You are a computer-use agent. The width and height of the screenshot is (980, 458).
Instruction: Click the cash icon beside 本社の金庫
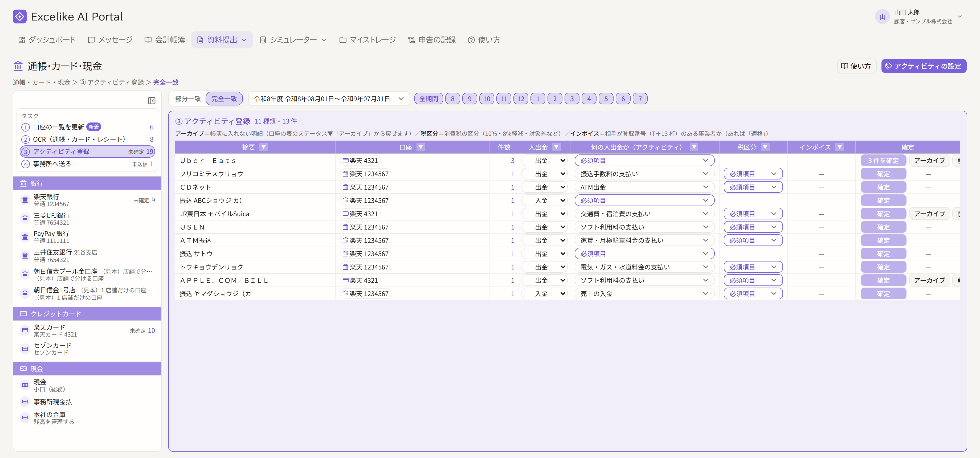tap(25, 417)
